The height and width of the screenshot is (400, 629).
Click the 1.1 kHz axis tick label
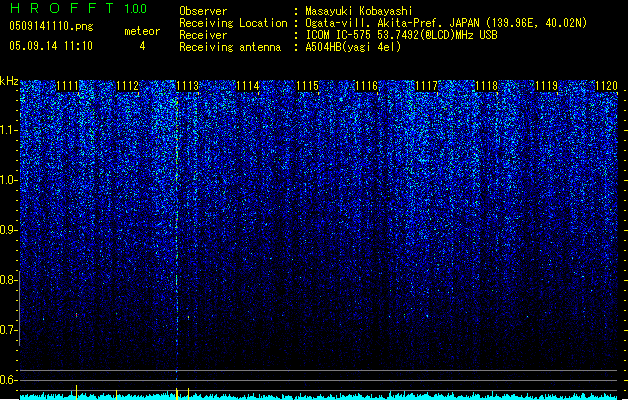pos(8,130)
